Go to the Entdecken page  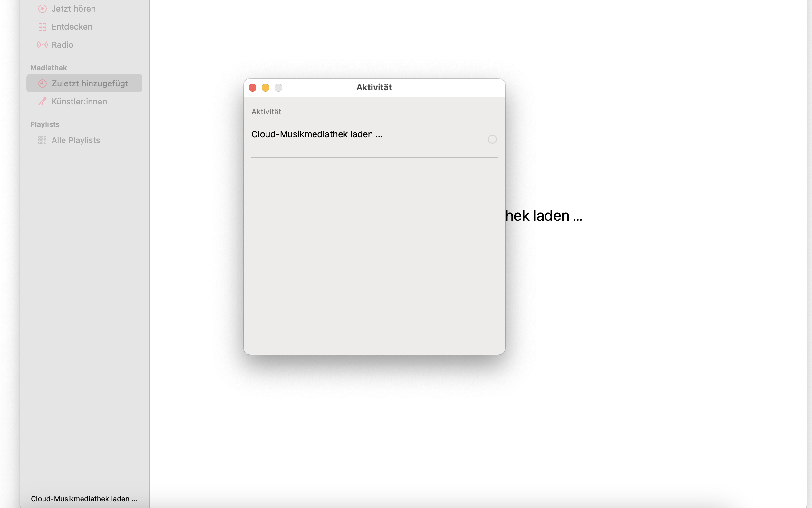coord(72,27)
